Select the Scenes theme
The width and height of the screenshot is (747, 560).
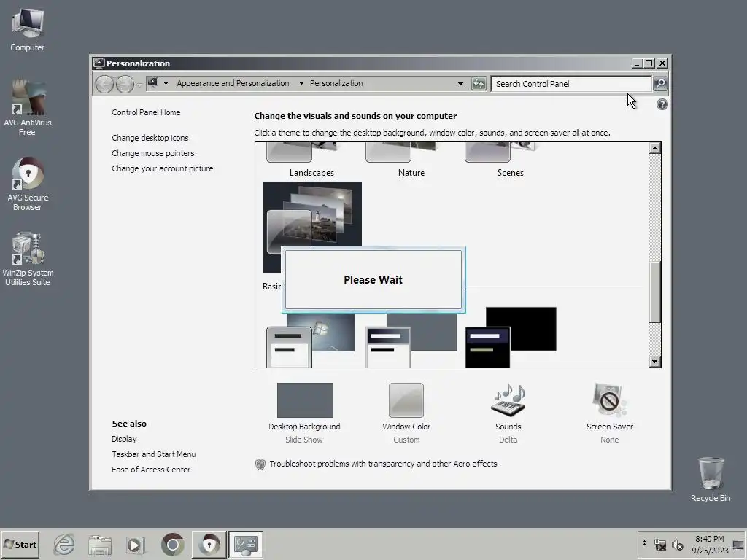tap(510, 160)
